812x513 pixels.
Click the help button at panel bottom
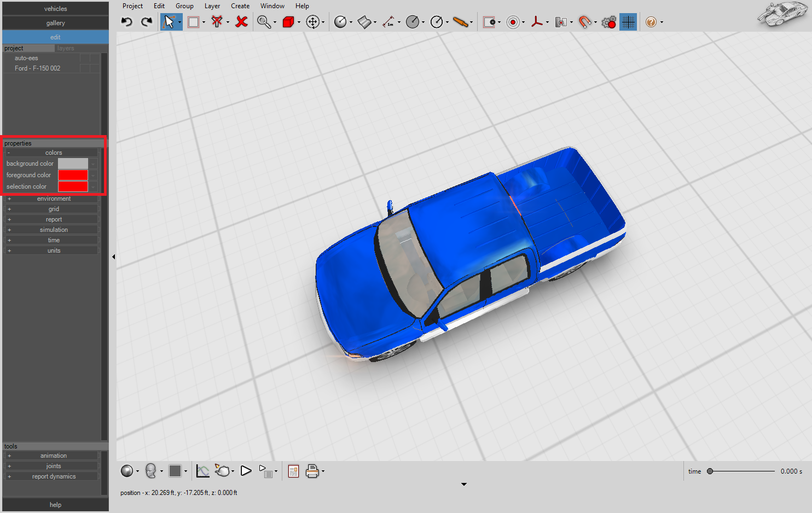pyautogui.click(x=55, y=505)
